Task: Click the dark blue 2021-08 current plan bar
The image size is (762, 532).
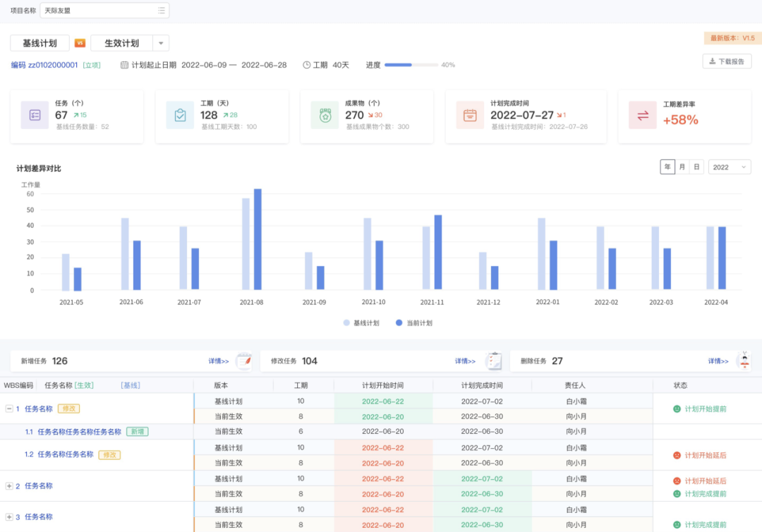Action: coord(258,239)
